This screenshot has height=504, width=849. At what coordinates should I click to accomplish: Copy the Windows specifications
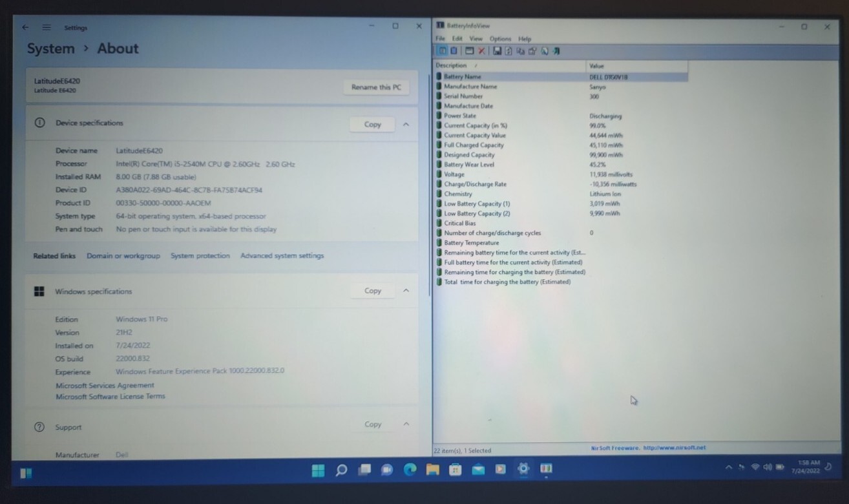[372, 291]
